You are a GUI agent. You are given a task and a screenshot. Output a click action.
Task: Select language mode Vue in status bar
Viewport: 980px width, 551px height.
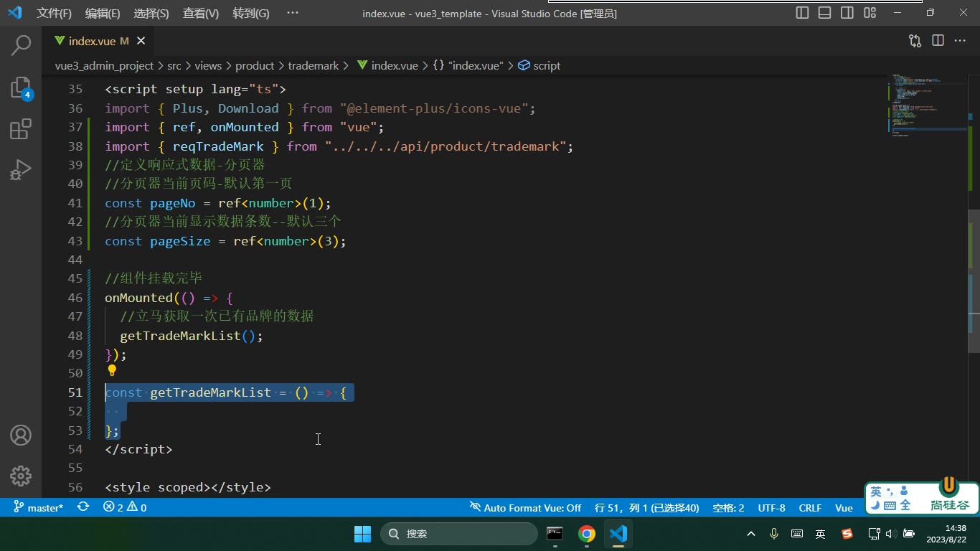pyautogui.click(x=844, y=507)
